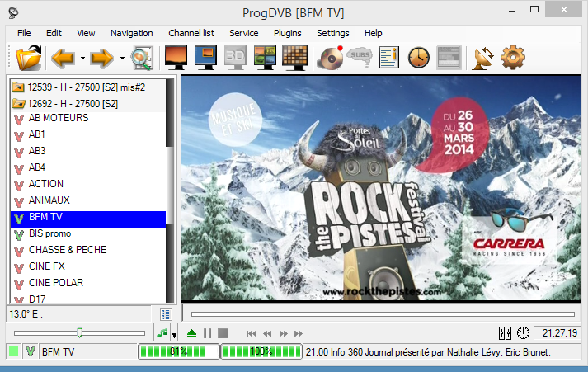Image resolution: width=588 pixels, height=372 pixels.
Task: Open the scheduler clock icon
Action: pyautogui.click(x=418, y=58)
